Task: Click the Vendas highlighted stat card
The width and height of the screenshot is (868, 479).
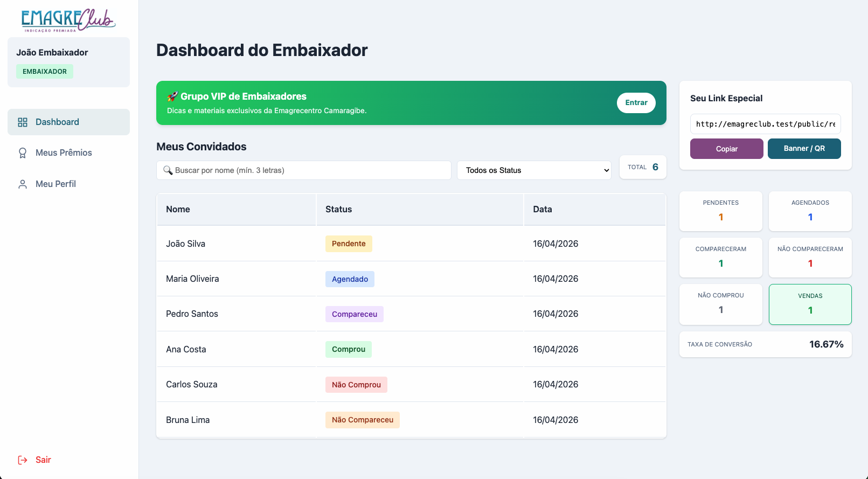Action: (810, 304)
